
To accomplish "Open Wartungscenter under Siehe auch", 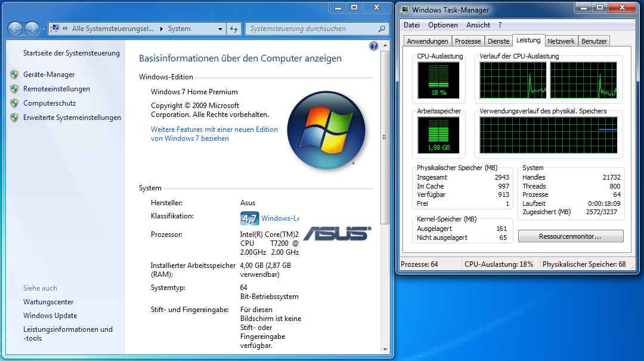I will point(48,302).
